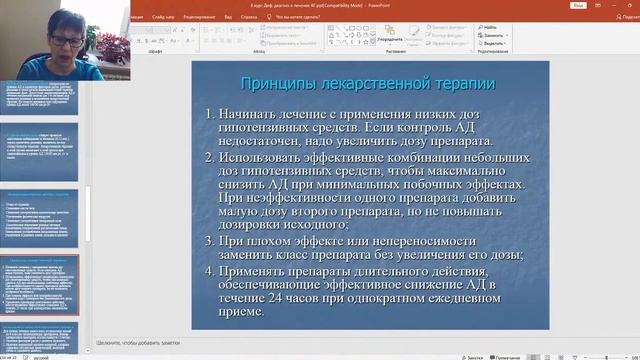Open the Рисование group dialog launcher
This screenshot has height=360, width=640.
click(471, 51)
